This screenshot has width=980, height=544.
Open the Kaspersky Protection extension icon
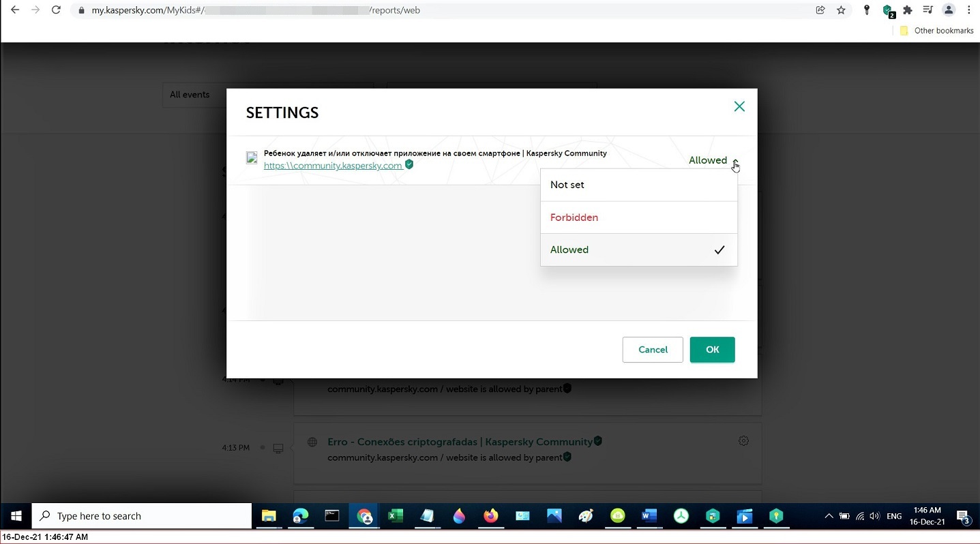888,10
